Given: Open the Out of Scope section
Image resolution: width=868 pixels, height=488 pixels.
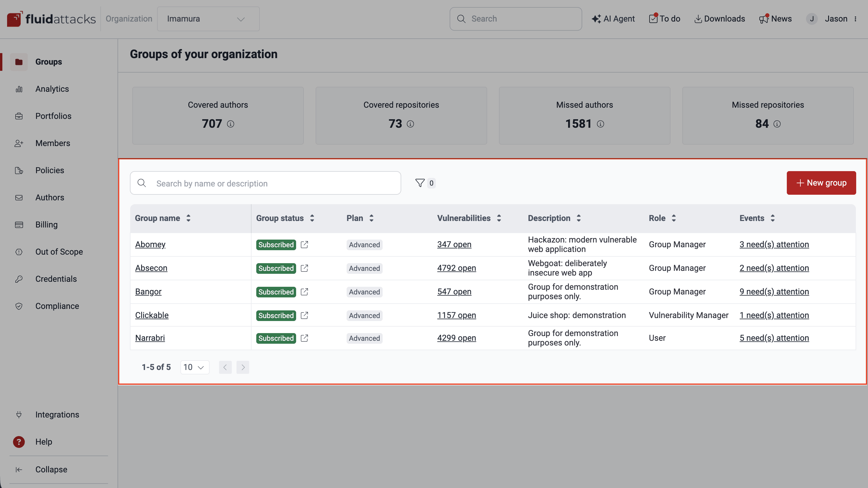Looking at the screenshot, I should (x=59, y=252).
